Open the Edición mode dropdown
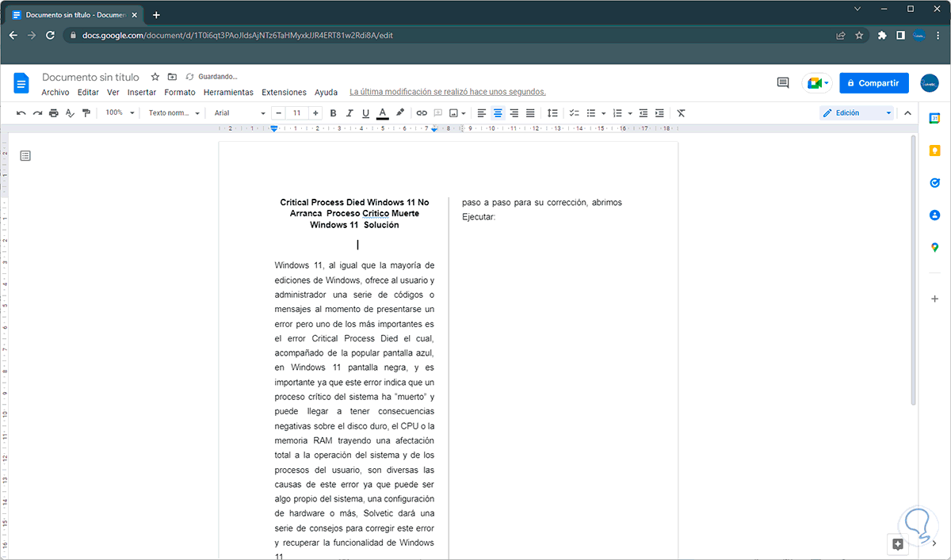 click(x=857, y=113)
